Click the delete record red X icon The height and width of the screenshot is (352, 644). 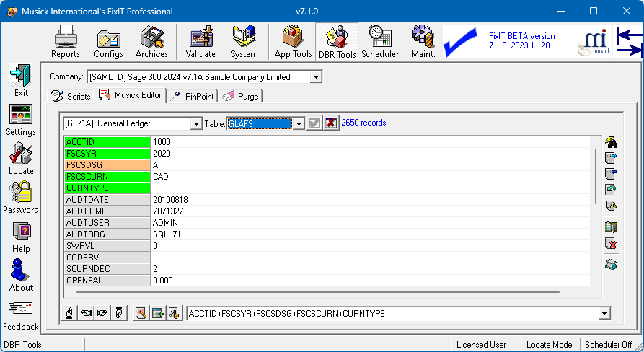click(611, 244)
